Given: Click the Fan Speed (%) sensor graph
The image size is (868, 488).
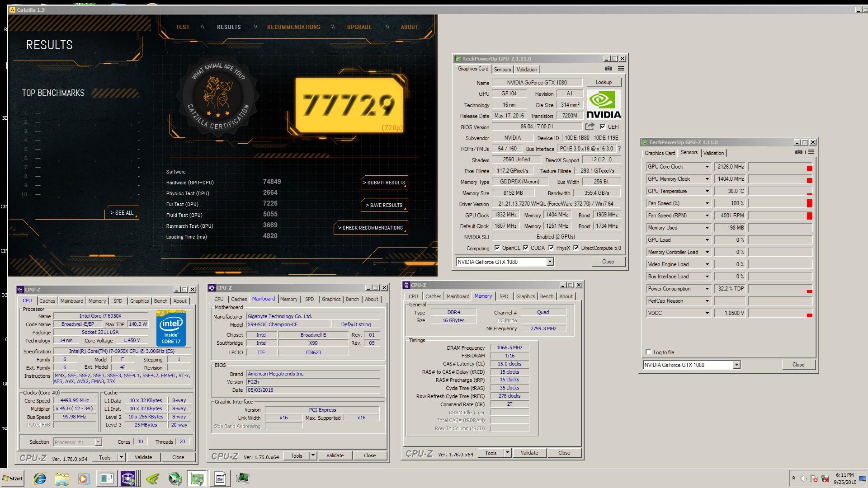Looking at the screenshot, I should (780, 203).
